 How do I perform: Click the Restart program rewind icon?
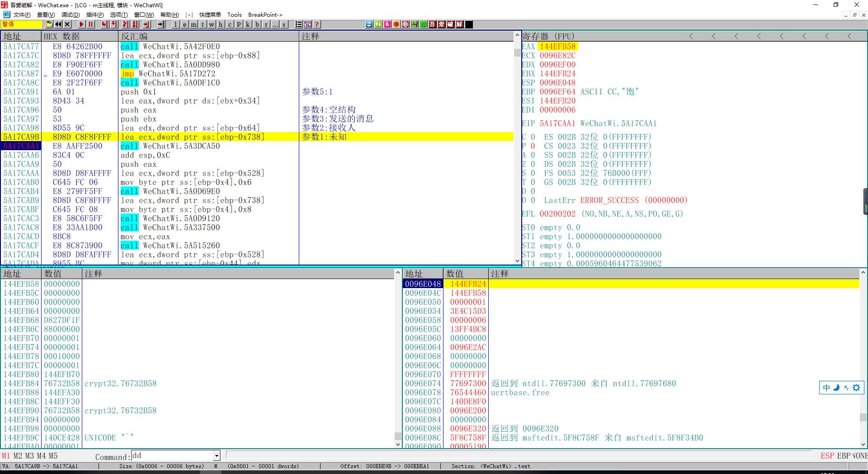pyautogui.click(x=58, y=24)
